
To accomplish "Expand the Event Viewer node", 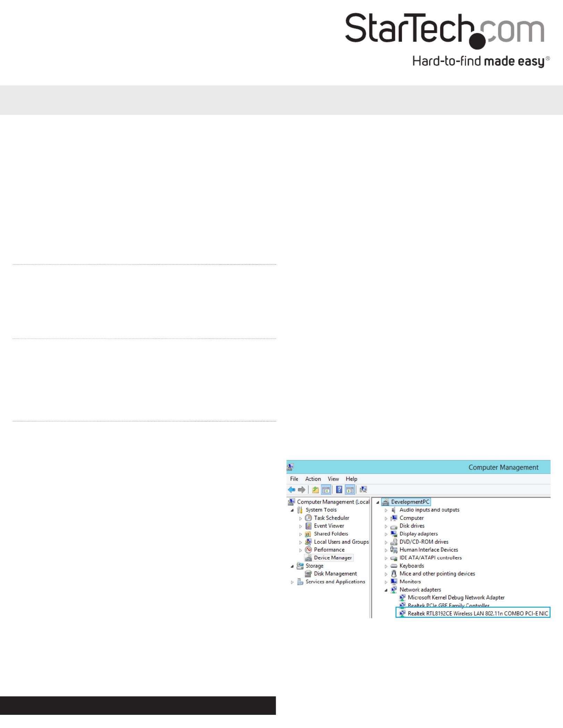I will (x=300, y=526).
